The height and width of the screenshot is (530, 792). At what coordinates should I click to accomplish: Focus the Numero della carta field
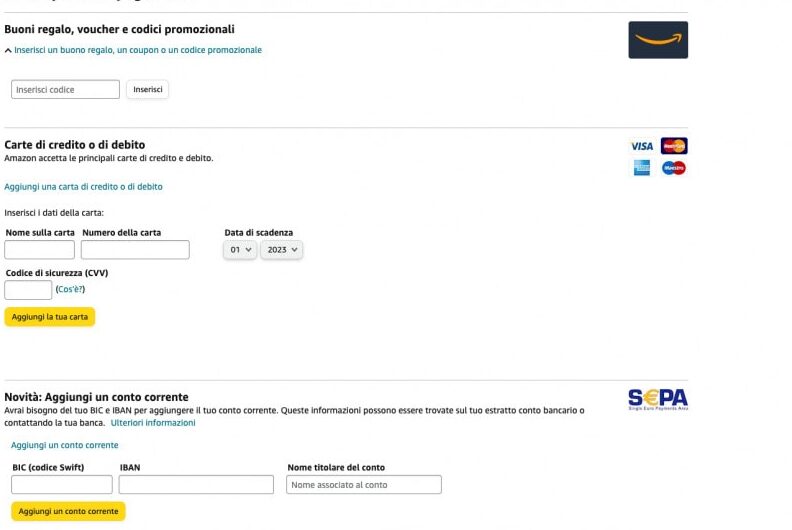tap(135, 250)
